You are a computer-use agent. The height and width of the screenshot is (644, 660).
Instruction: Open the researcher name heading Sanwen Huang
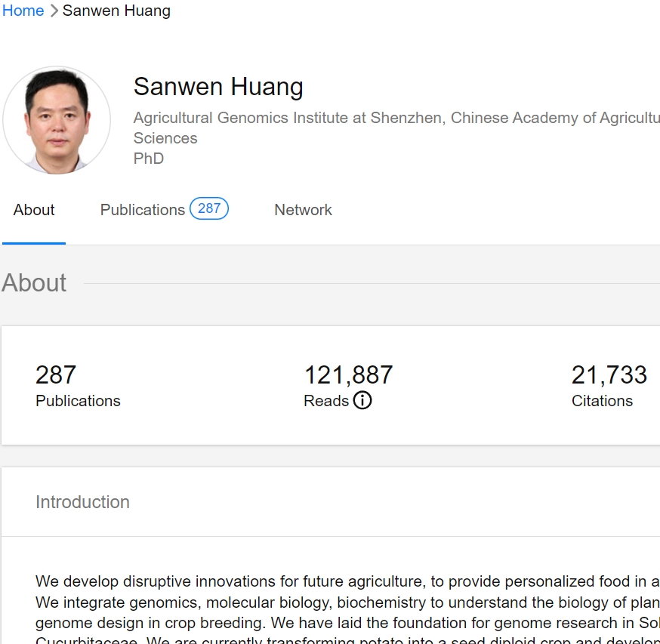click(x=217, y=86)
